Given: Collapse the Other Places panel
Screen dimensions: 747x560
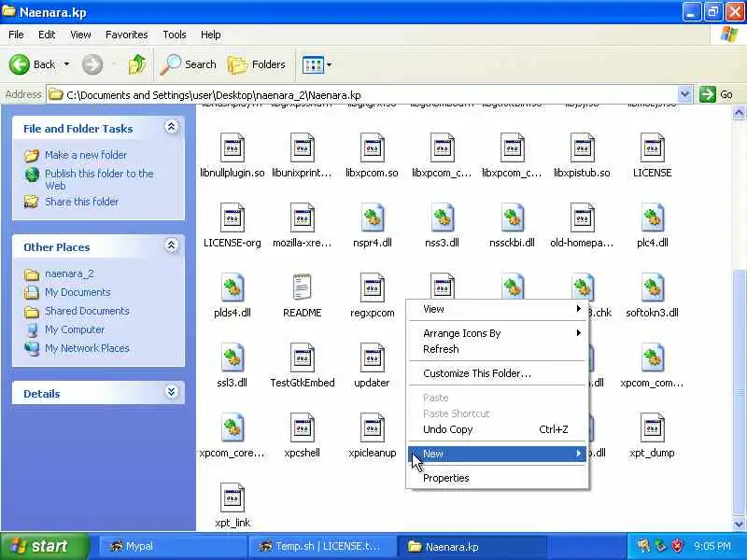Looking at the screenshot, I should (172, 245).
